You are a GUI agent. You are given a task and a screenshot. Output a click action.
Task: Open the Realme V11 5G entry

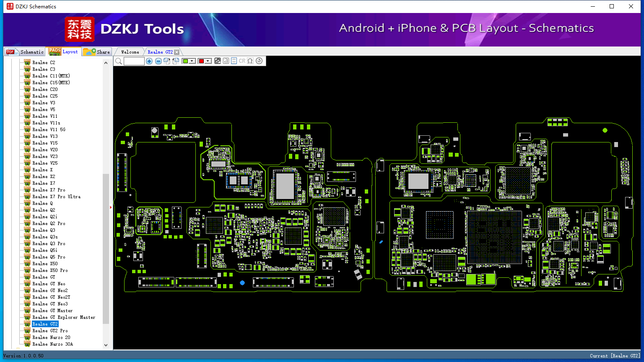click(x=49, y=129)
